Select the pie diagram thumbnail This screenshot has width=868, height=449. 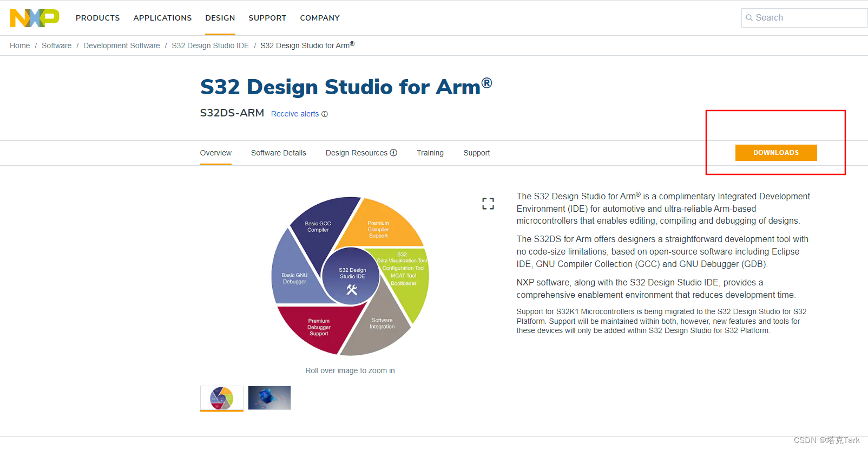point(222,398)
